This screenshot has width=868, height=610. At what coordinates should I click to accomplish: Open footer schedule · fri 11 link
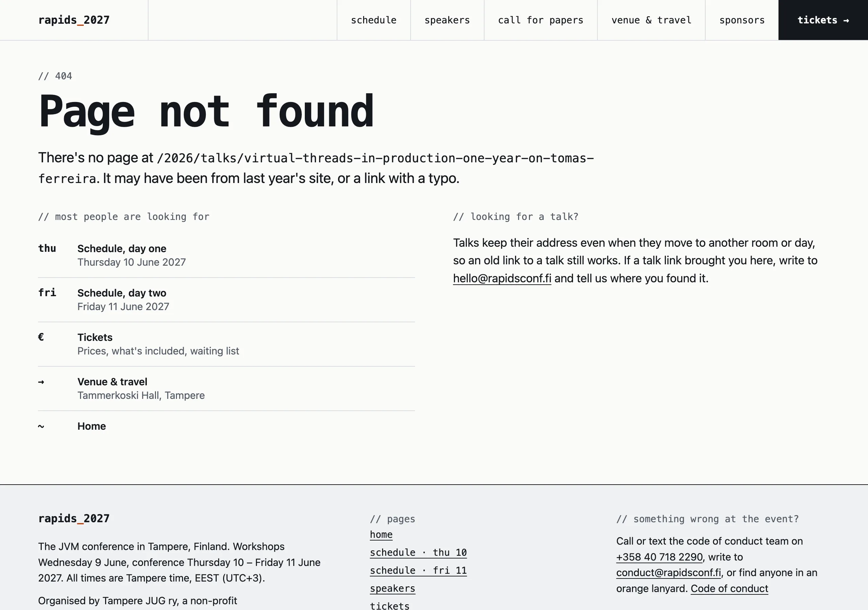[418, 571]
